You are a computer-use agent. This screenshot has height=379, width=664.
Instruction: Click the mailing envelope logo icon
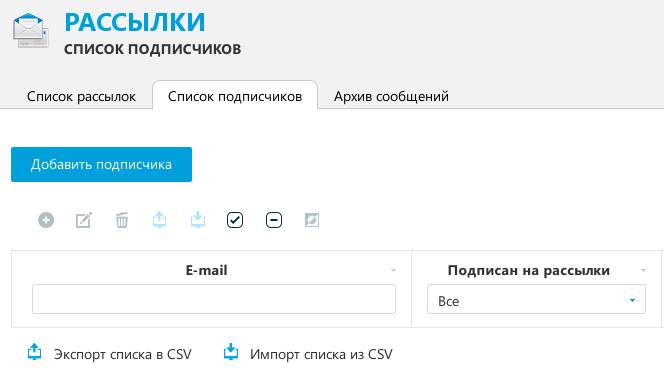coord(31,31)
